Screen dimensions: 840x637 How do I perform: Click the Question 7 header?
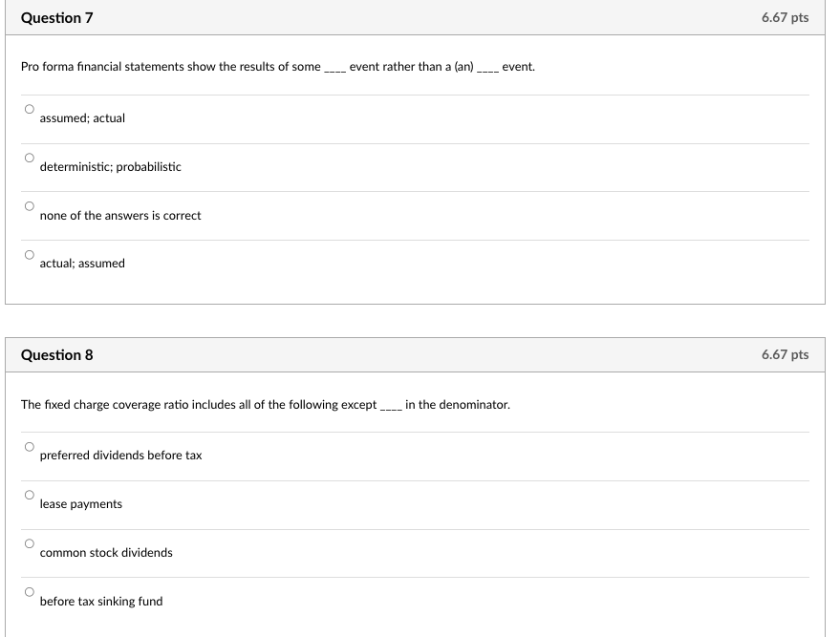[54, 17]
